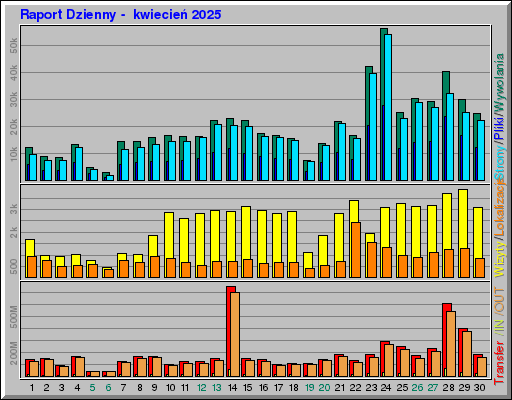Click the "500M" y-axis label
512x400 pixels.
(x=14, y=316)
